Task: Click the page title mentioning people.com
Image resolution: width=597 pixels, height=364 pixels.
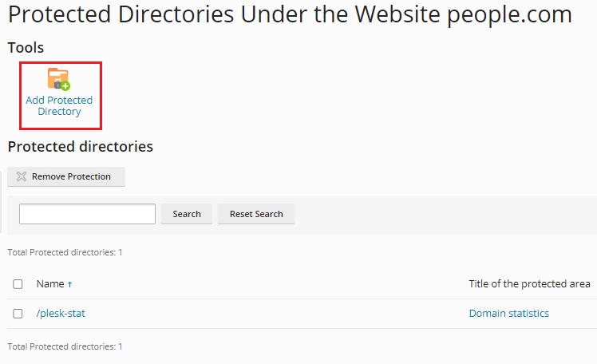Action: (x=290, y=14)
